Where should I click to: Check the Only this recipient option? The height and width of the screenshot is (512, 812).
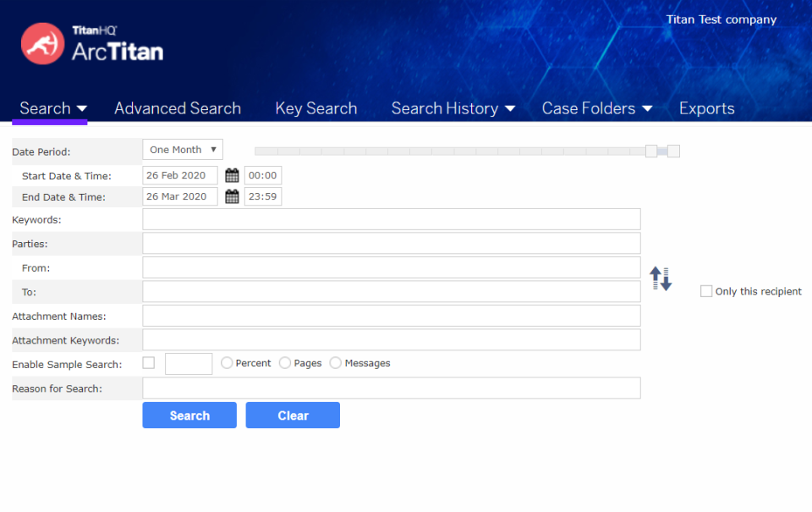(x=706, y=290)
